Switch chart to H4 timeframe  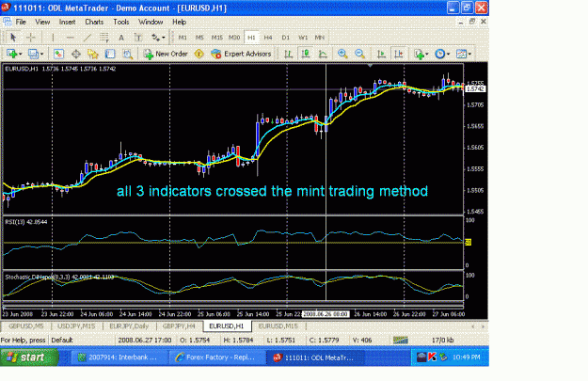coord(268,37)
